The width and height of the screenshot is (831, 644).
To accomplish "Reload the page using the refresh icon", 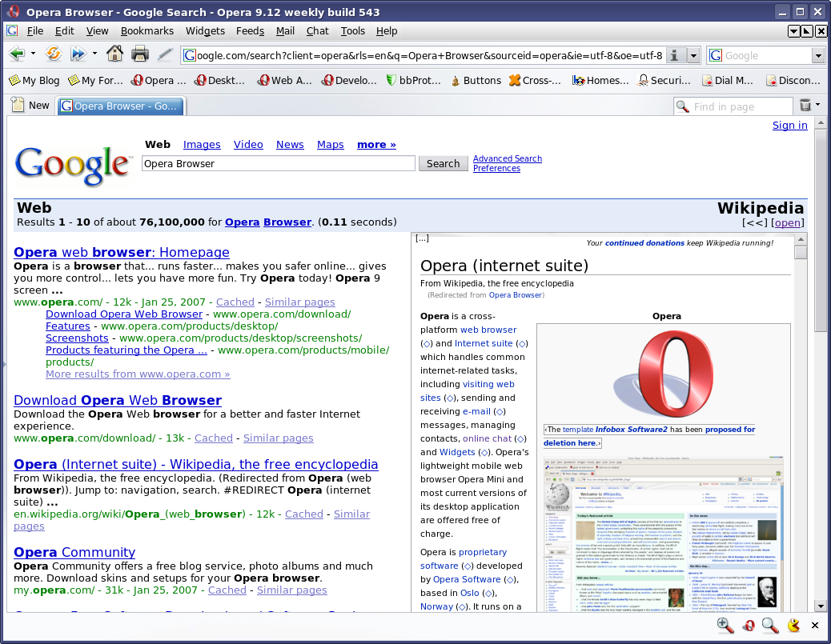I will [x=54, y=54].
